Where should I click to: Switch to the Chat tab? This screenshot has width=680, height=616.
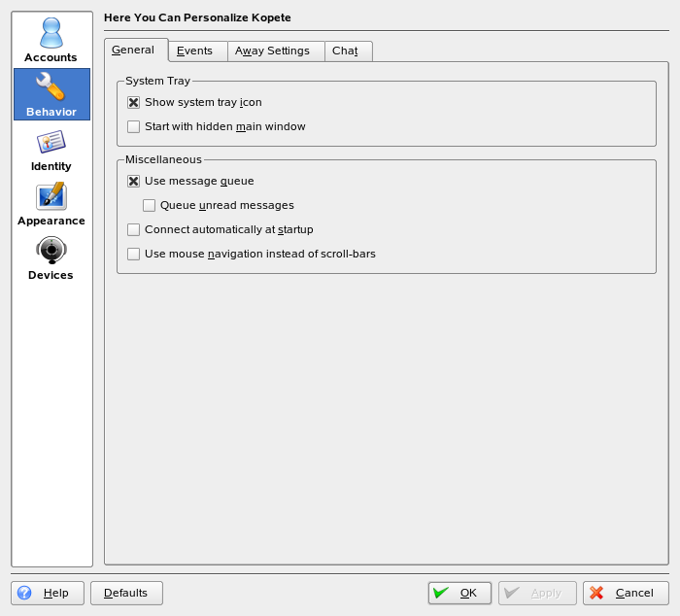click(x=348, y=51)
